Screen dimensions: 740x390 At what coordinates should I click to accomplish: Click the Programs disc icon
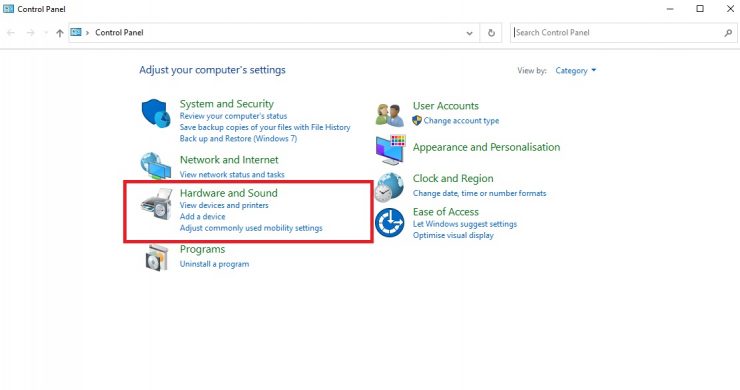click(156, 258)
